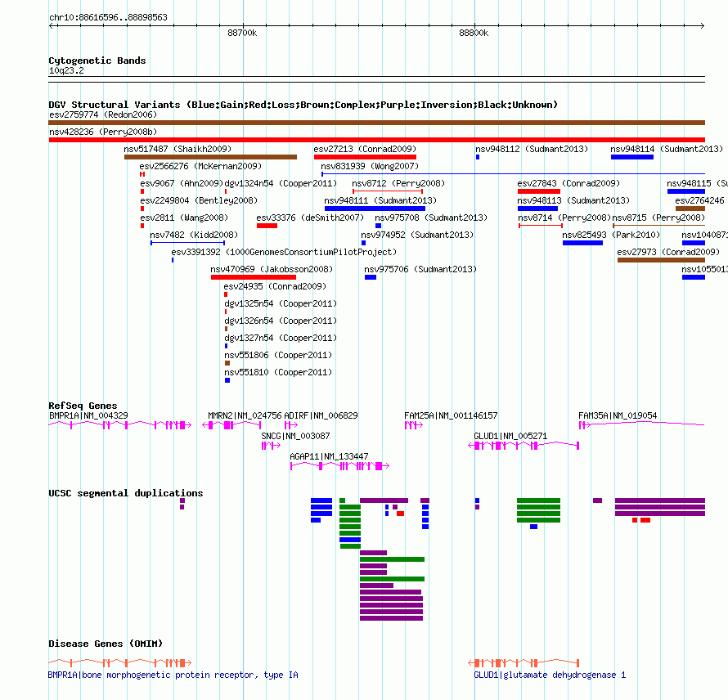Click the UCSC segmental duplications track title
This screenshot has height=700, width=728.
pos(126,493)
